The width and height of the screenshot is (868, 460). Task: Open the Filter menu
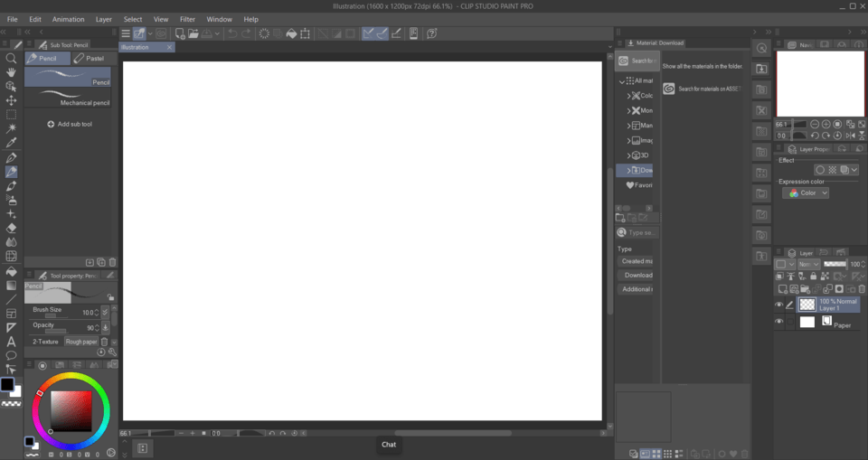tap(187, 19)
